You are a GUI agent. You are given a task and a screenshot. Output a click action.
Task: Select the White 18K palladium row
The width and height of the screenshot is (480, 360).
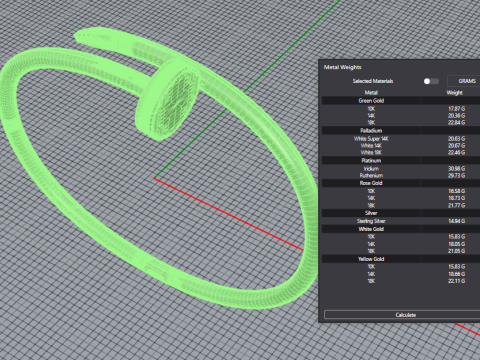401,152
